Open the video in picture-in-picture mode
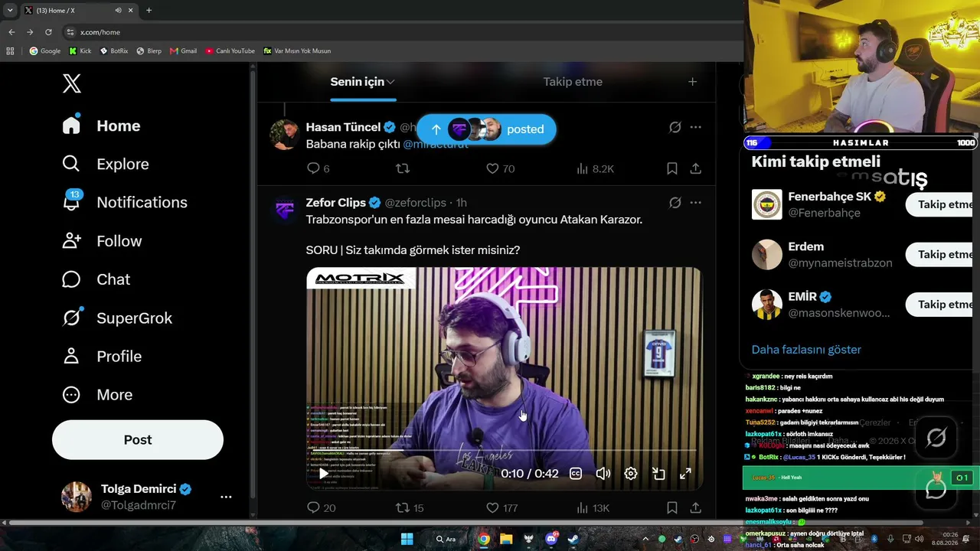This screenshot has height=551, width=980. coord(658,474)
